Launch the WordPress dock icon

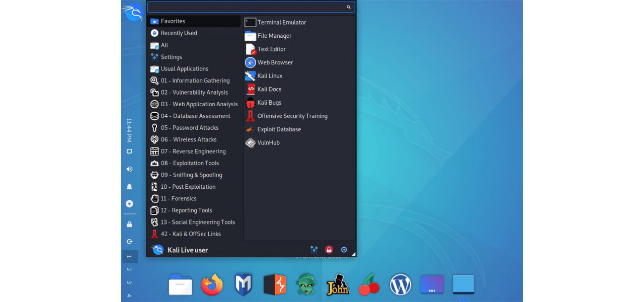click(x=400, y=285)
